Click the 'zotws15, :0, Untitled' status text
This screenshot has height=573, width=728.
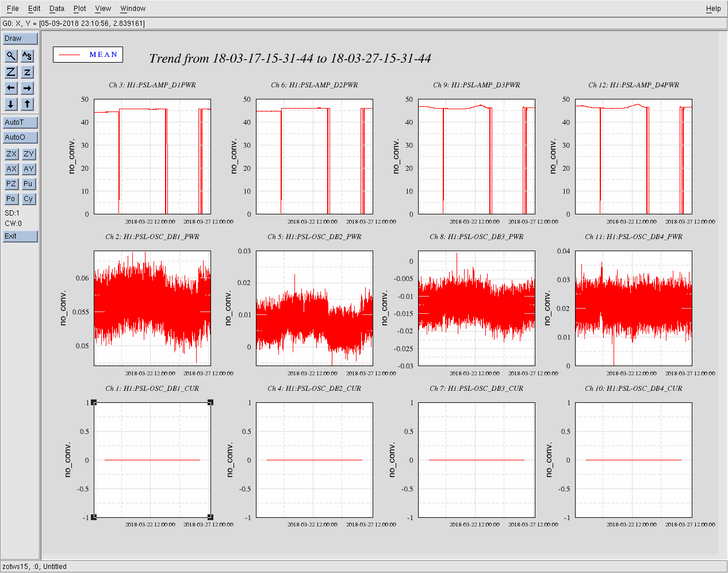pyautogui.click(x=35, y=567)
